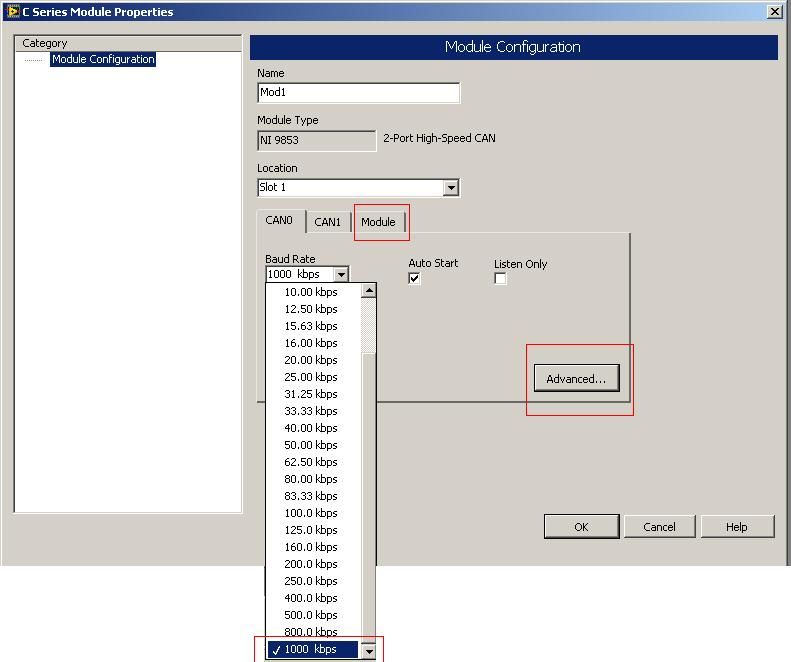Switch to the CAN1 tab
Viewport: 791px width, 662px height.
pyautogui.click(x=327, y=222)
